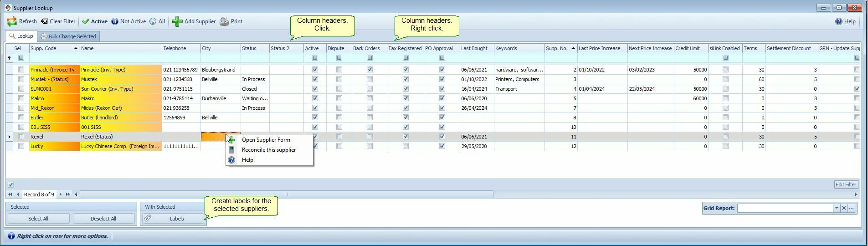
Task: Open the Grid Report dropdown arrow
Action: point(837,208)
